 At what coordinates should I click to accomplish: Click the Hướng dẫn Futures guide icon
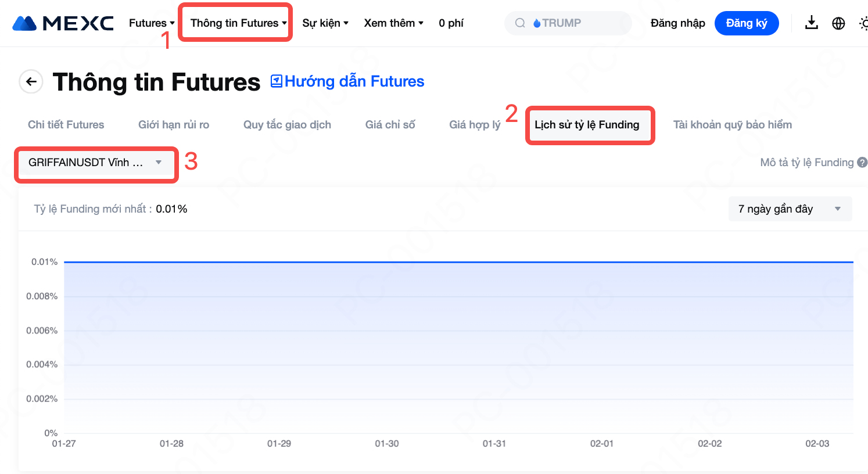tap(277, 81)
